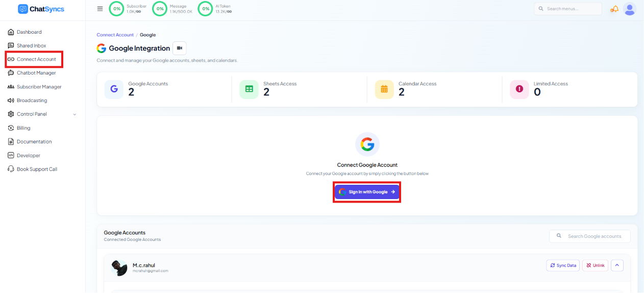Click the Google Integration heading

(139, 48)
